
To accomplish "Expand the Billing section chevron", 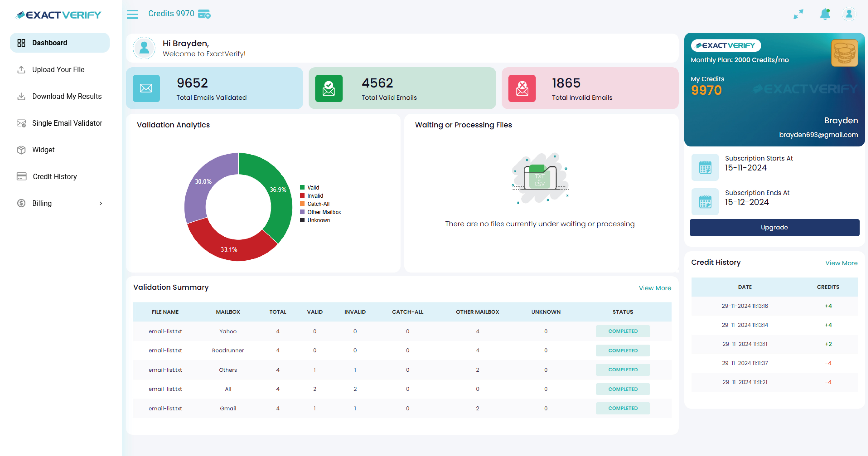I will click(100, 203).
